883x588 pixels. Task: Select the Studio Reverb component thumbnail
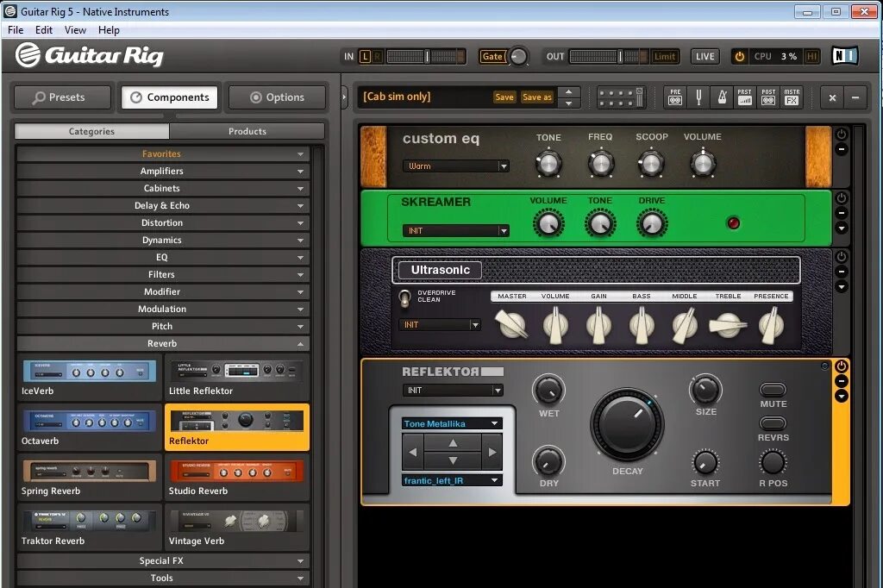[x=236, y=477]
